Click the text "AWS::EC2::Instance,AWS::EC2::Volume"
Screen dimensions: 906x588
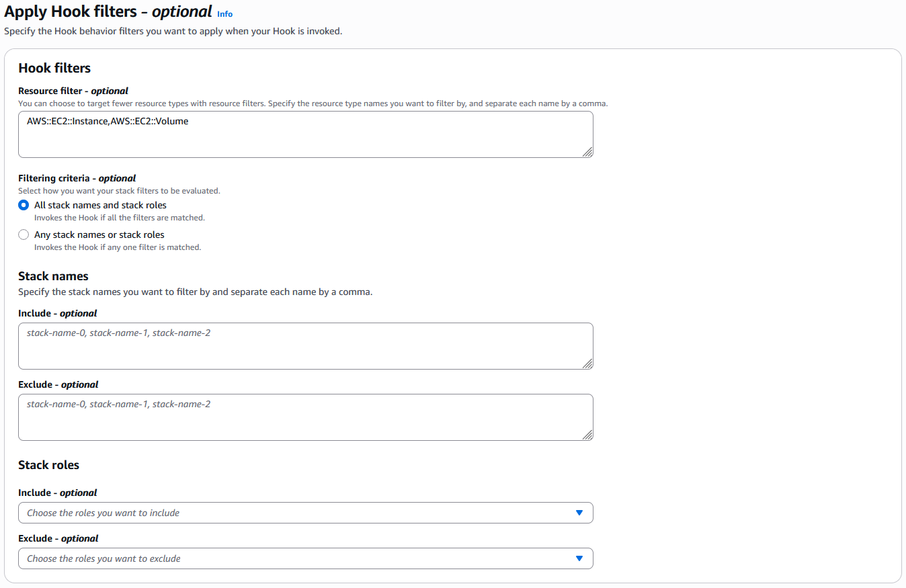[x=106, y=121]
